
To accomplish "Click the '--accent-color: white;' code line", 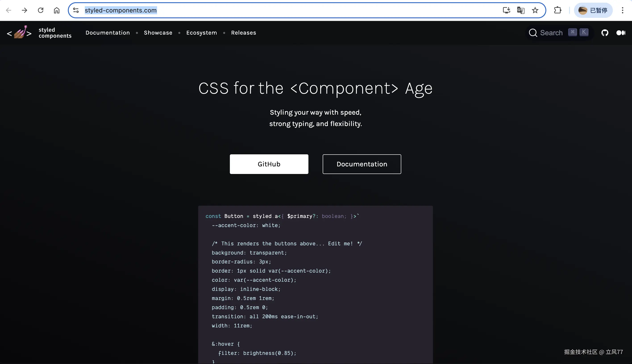I will (246, 225).
